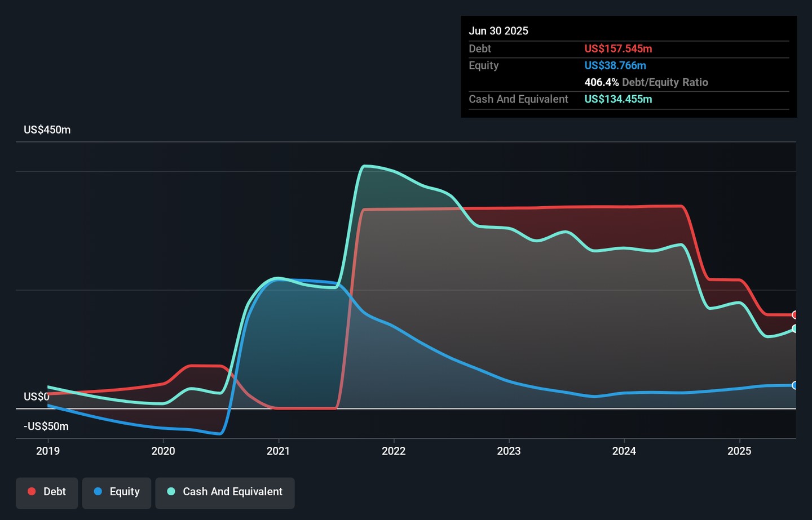Click the -US$50m y-axis label

click(46, 426)
